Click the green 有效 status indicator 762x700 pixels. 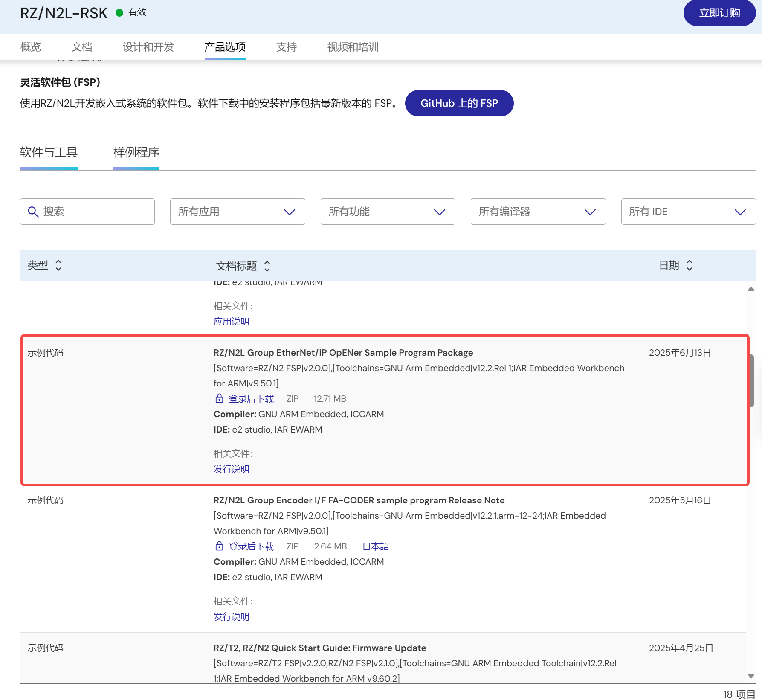coord(120,12)
